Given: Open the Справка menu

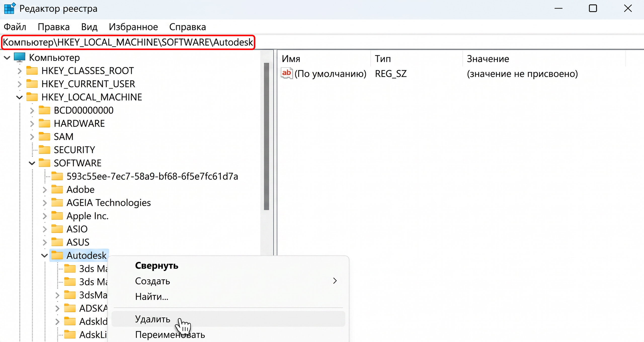Looking at the screenshot, I should [188, 27].
